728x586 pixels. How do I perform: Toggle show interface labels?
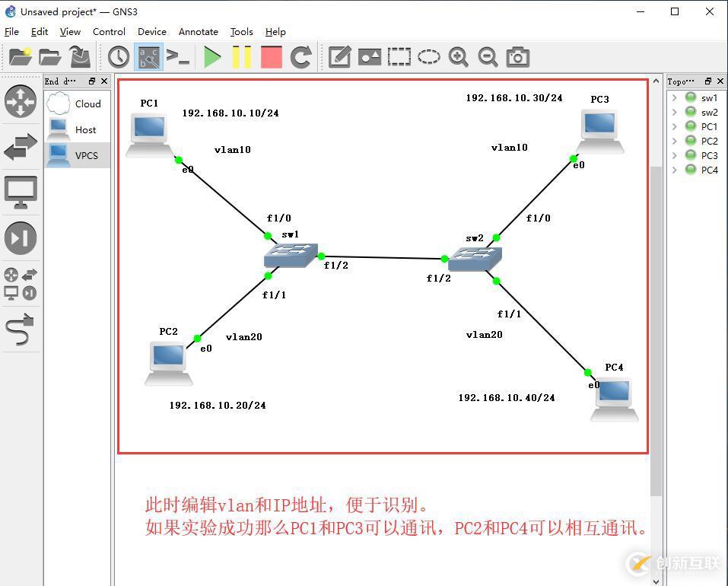[148, 56]
